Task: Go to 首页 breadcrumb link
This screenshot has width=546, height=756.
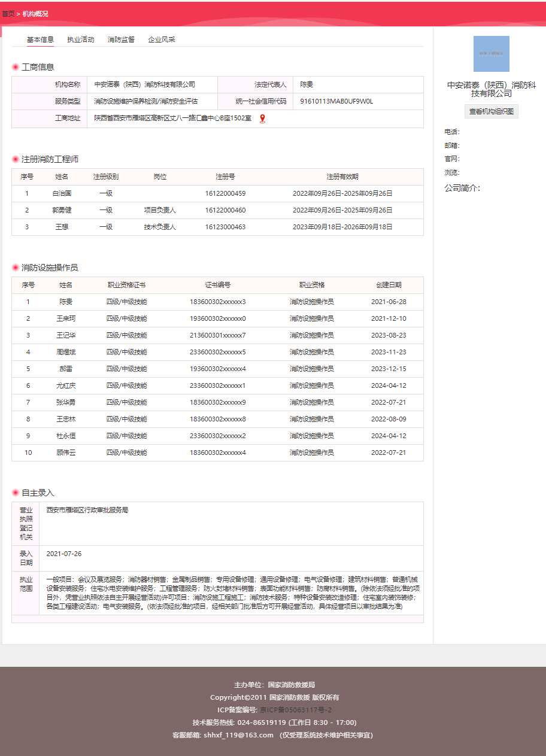Action: click(8, 14)
